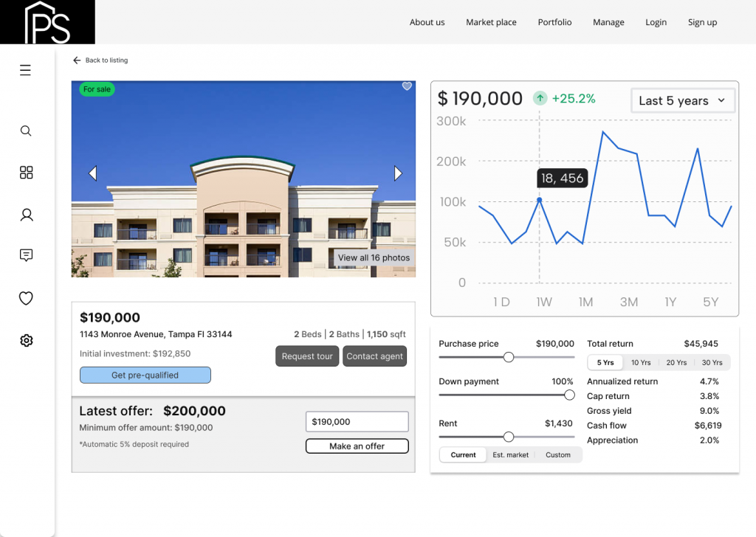Open the Last 5 years dropdown
The width and height of the screenshot is (756, 537).
(682, 100)
